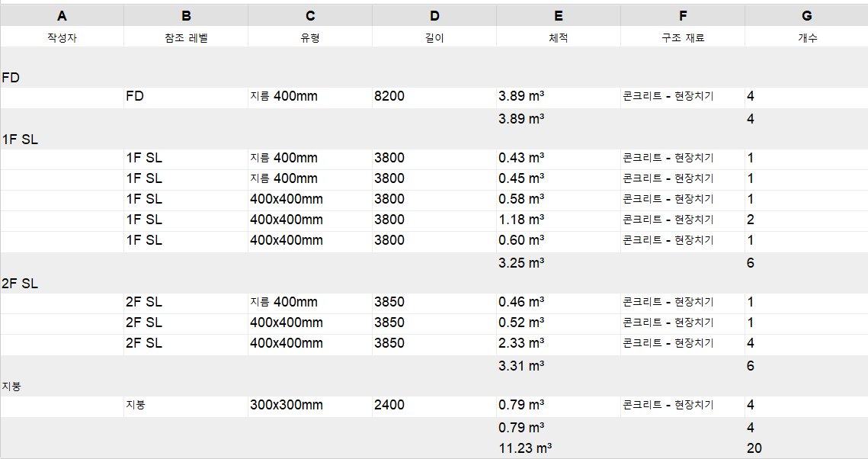Image resolution: width=868 pixels, height=459 pixels.
Task: Click the 작성자 field header
Action: pos(62,37)
